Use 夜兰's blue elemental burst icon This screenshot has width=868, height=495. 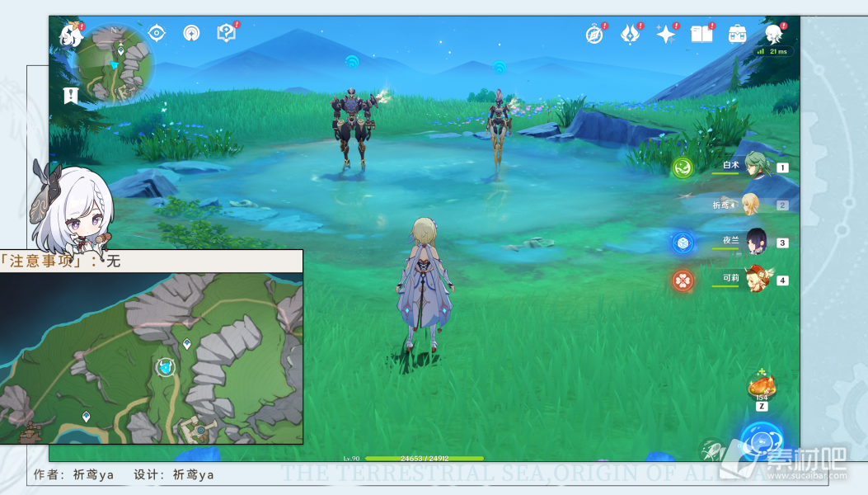[683, 243]
